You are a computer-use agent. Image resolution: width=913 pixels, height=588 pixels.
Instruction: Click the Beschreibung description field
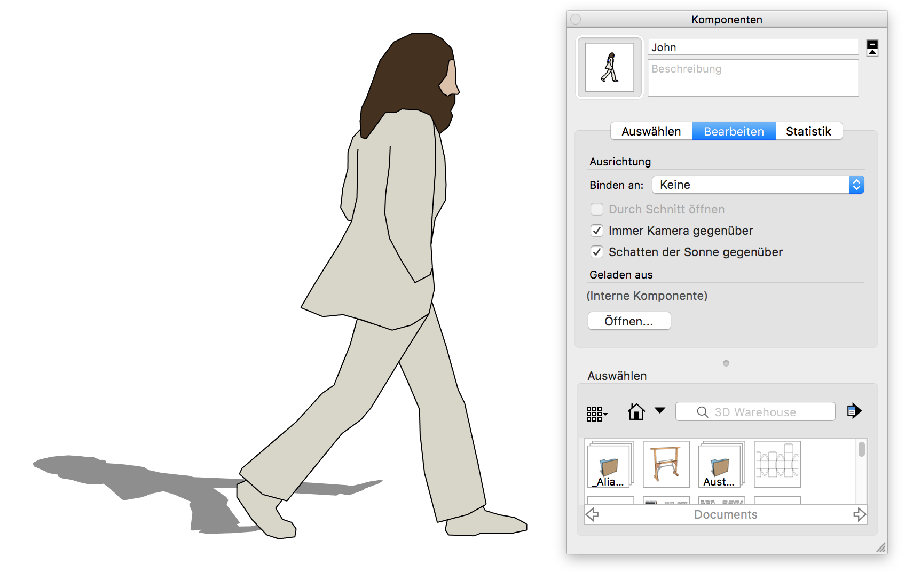coord(752,78)
